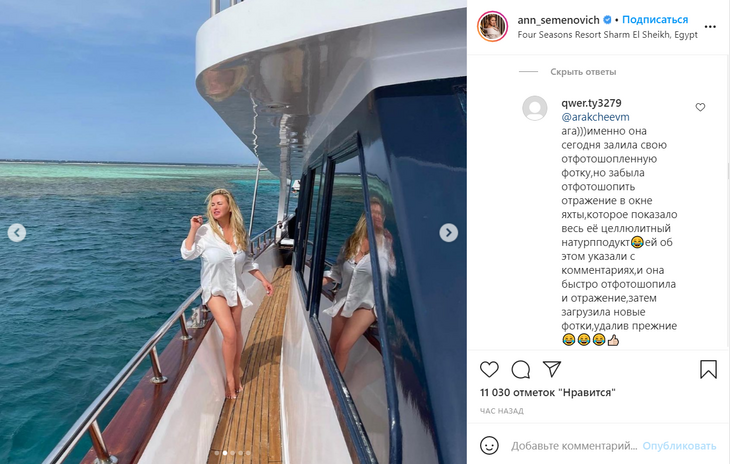Open the ann_semenovich username link

[559, 19]
